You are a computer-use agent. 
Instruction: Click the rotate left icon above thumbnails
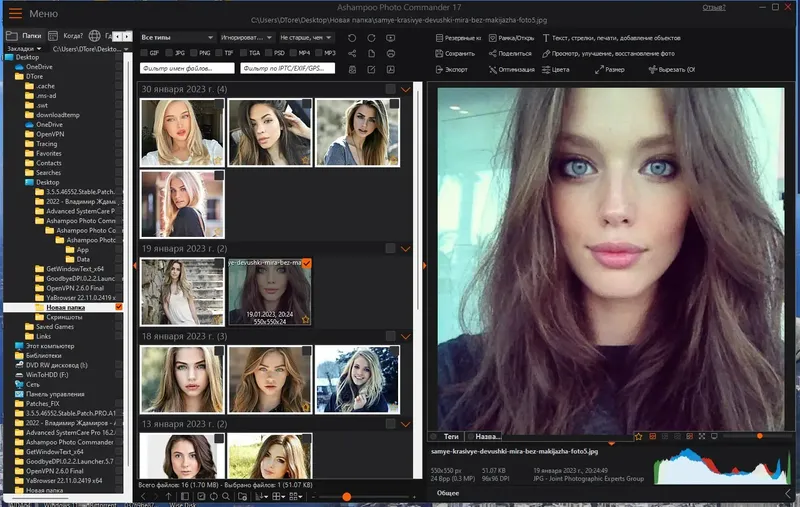[352, 37]
